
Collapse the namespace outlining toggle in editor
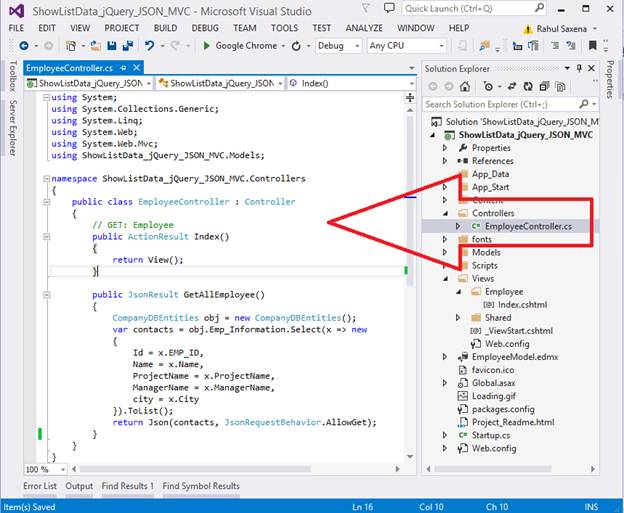(x=47, y=179)
